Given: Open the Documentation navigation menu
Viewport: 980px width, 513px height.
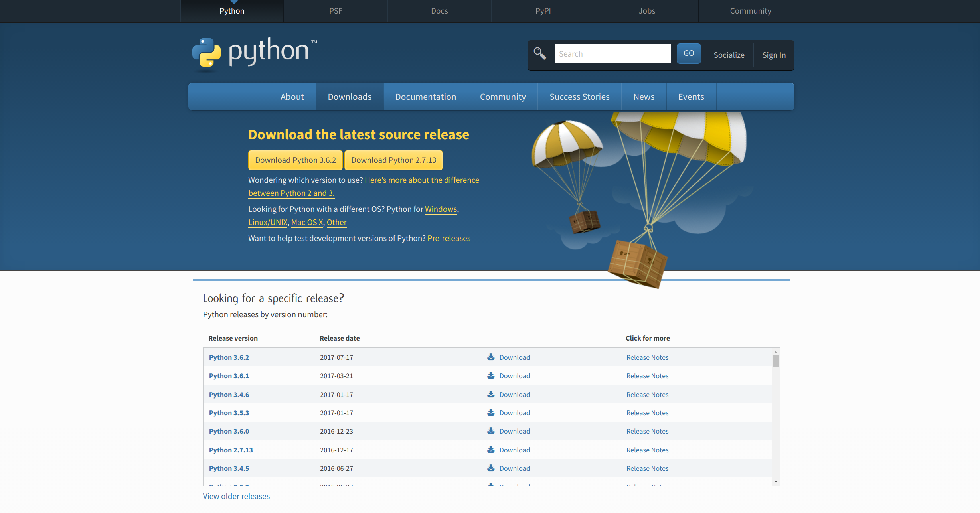Looking at the screenshot, I should (x=426, y=97).
